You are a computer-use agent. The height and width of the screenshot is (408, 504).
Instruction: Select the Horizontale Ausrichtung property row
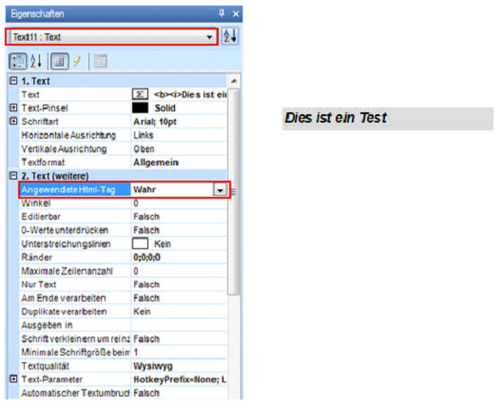point(123,135)
